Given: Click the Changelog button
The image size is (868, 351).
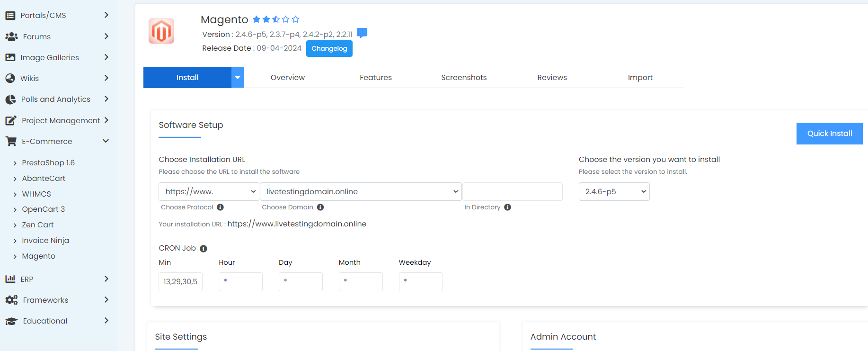Looking at the screenshot, I should (329, 48).
